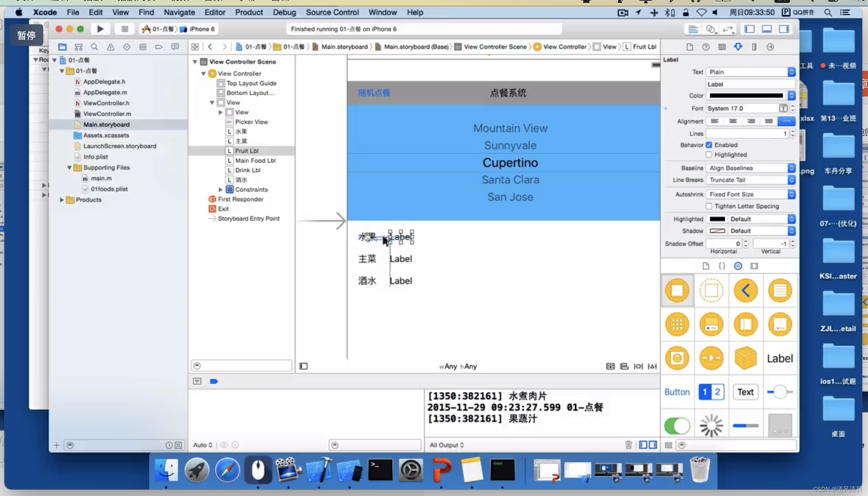Image resolution: width=868 pixels, height=496 pixels.
Task: Enable Tighten Letter Spacing checkbox
Action: (709, 206)
